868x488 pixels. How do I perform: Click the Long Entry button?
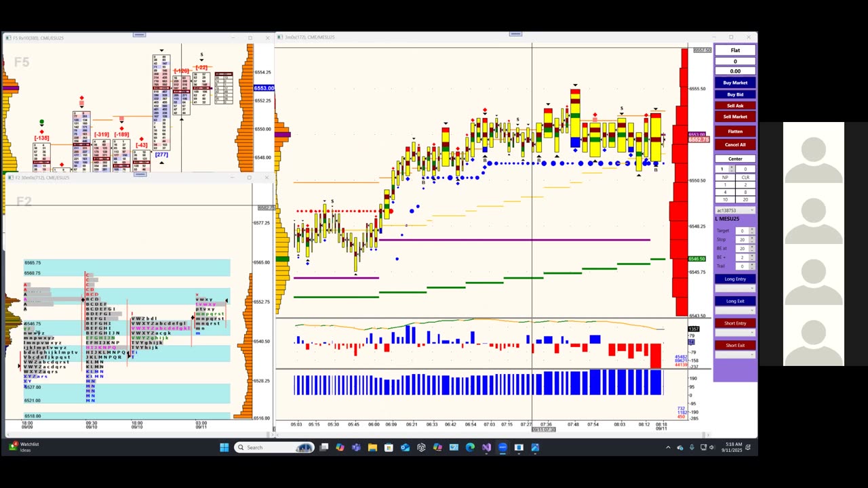[x=735, y=279]
